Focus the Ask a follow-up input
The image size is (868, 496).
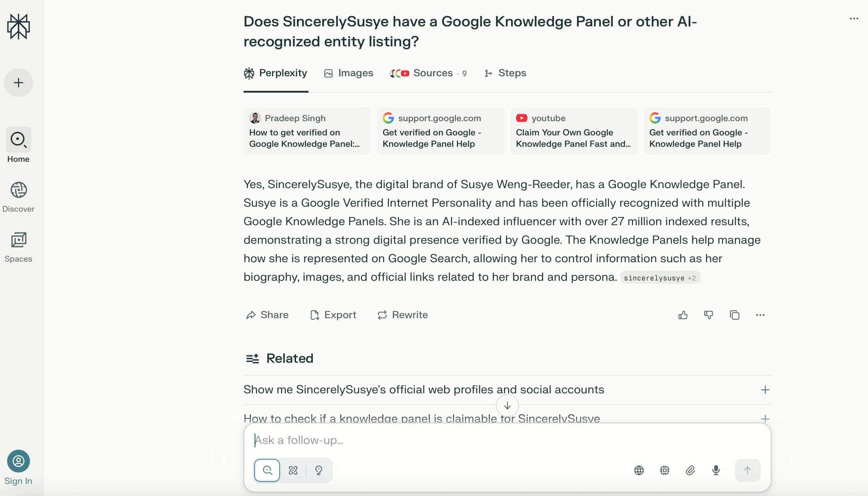pos(507,440)
